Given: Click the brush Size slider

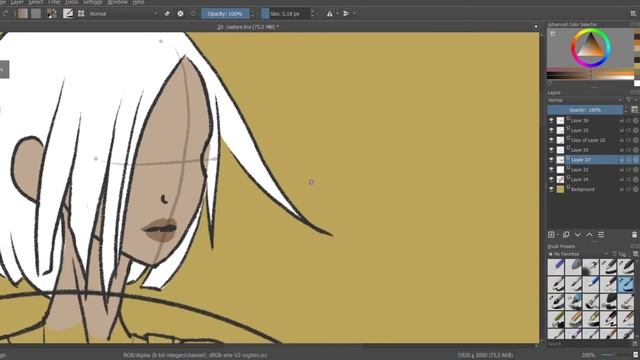Looking at the screenshot, I should (x=285, y=13).
